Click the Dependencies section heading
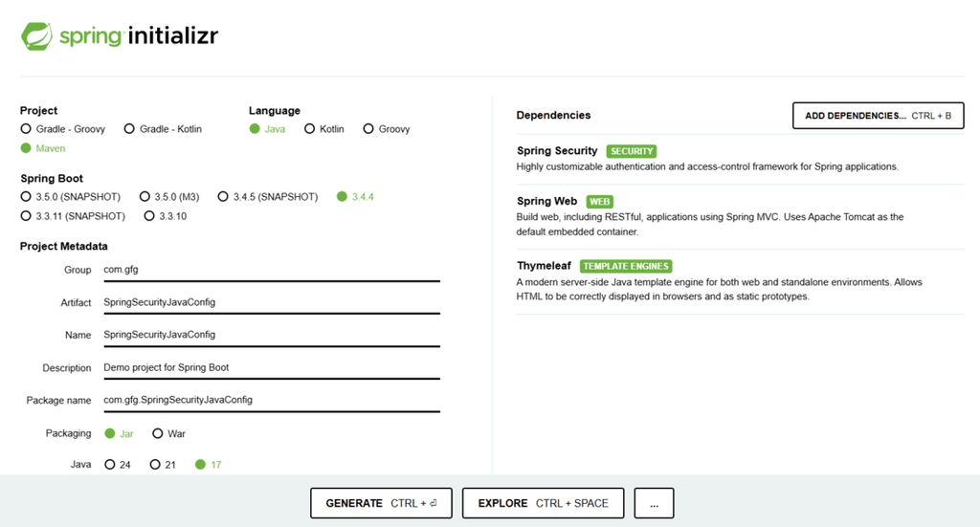980x527 pixels. (553, 115)
